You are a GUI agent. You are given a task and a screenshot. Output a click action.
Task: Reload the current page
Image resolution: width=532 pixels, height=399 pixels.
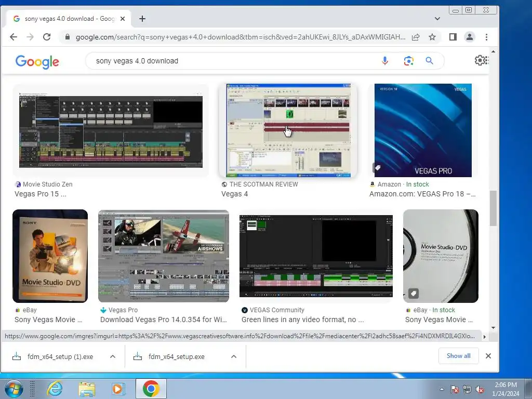pos(47,37)
